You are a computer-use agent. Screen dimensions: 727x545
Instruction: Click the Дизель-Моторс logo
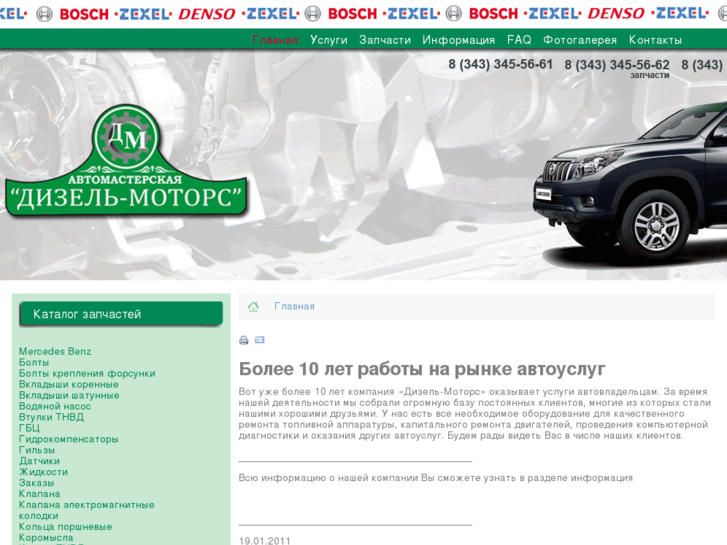[x=125, y=160]
